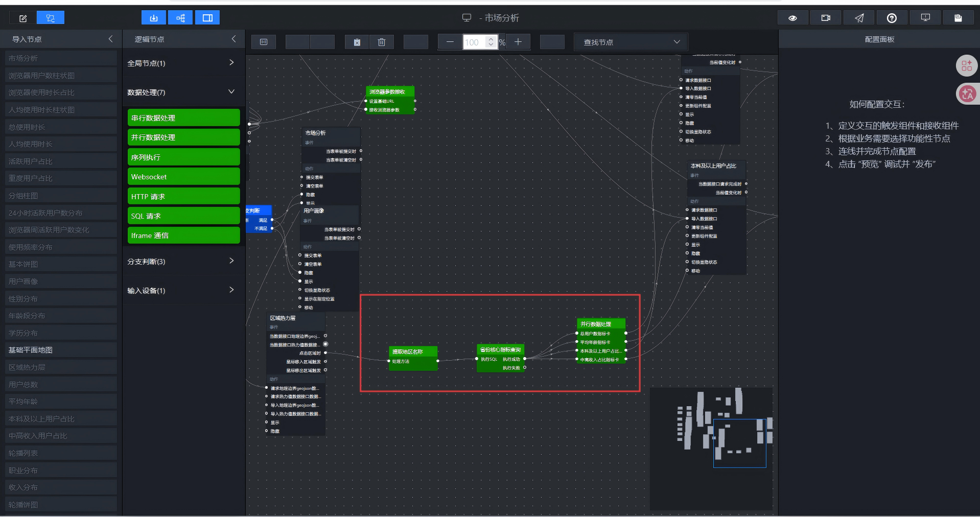Screen dimensions: 980x517
Task: Click the 点击区域时 event port
Action: pyautogui.click(x=325, y=353)
